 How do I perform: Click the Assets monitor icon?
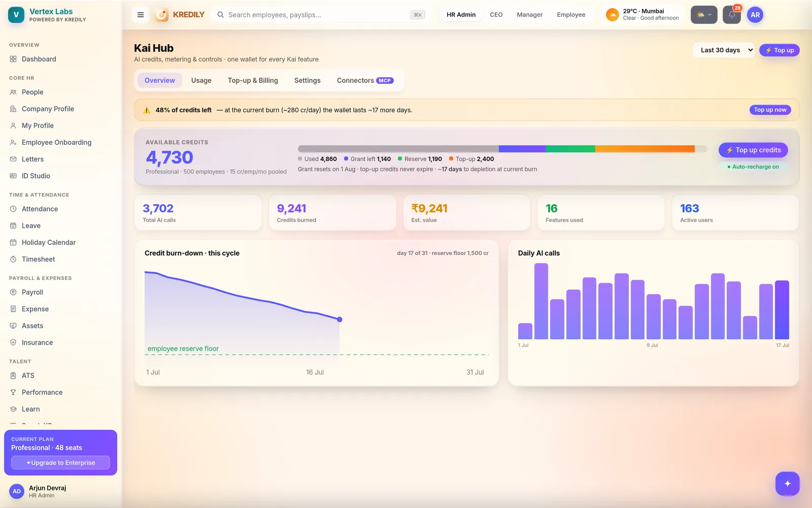click(x=13, y=326)
